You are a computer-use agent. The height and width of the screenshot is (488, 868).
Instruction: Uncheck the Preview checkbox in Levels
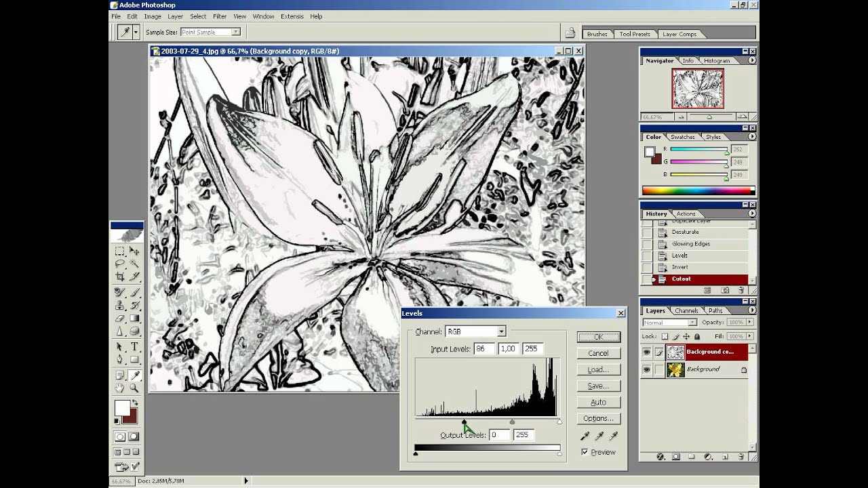(x=585, y=452)
